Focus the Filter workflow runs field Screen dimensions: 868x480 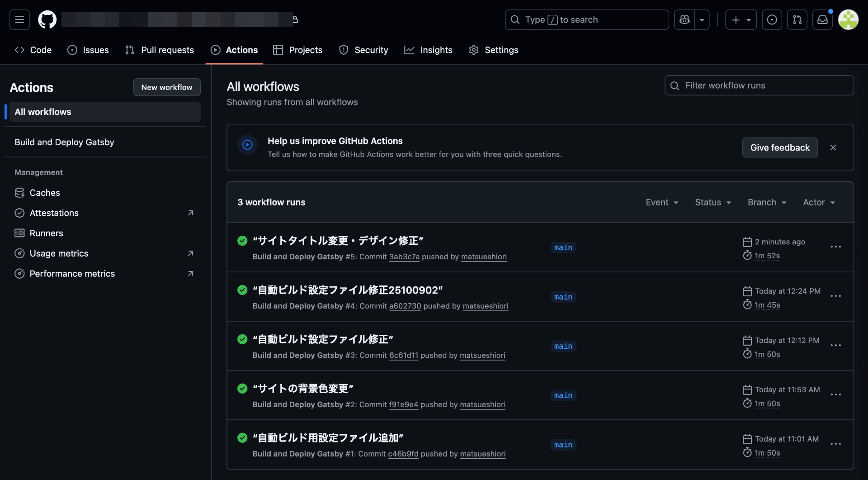[759, 86]
